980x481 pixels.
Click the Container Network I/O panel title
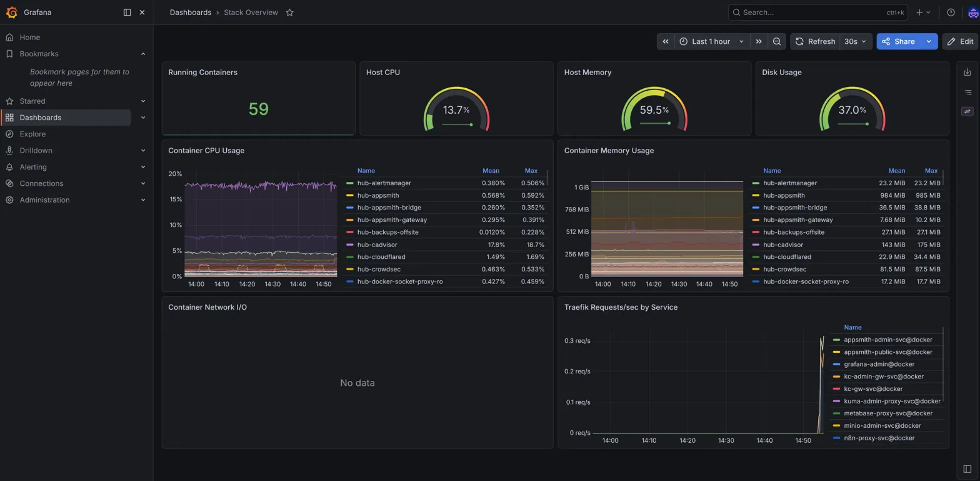coord(207,307)
